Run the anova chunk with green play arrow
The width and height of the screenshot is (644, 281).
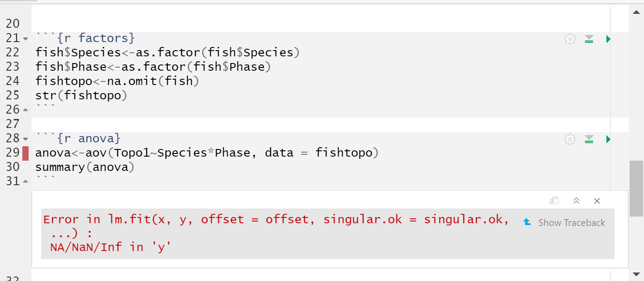pos(608,139)
